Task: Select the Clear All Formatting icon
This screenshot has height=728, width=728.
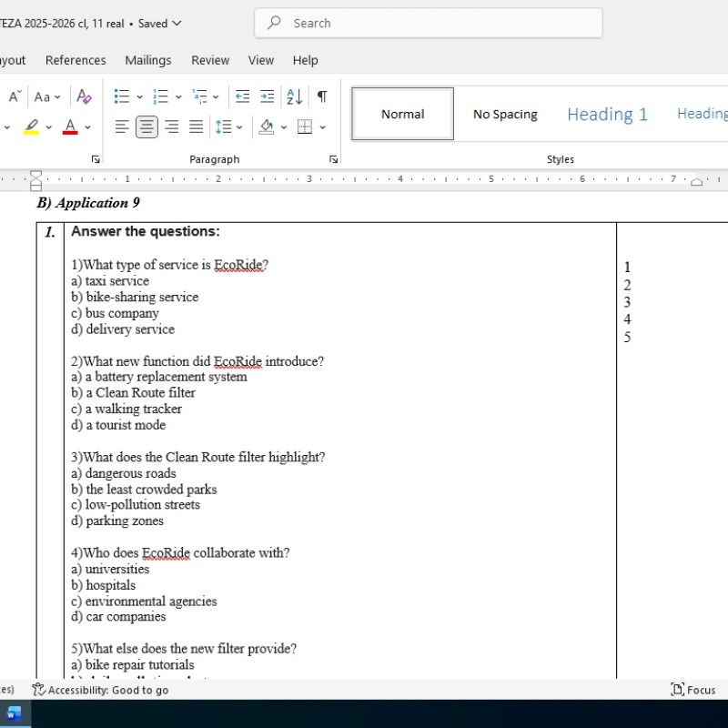Action: pos(85,96)
